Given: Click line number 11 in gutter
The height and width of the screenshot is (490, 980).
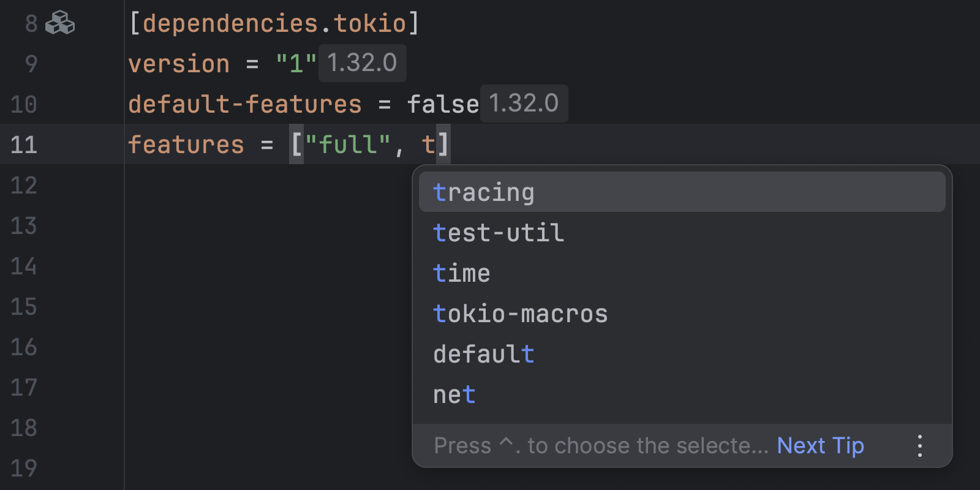Looking at the screenshot, I should tap(24, 145).
